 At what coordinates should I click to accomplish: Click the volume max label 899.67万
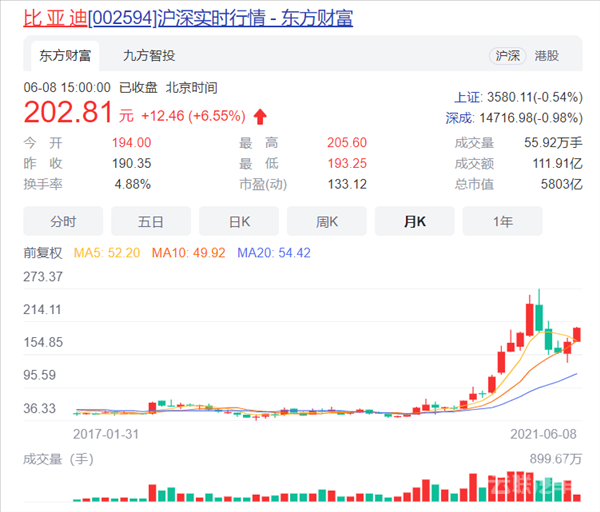pos(556,458)
